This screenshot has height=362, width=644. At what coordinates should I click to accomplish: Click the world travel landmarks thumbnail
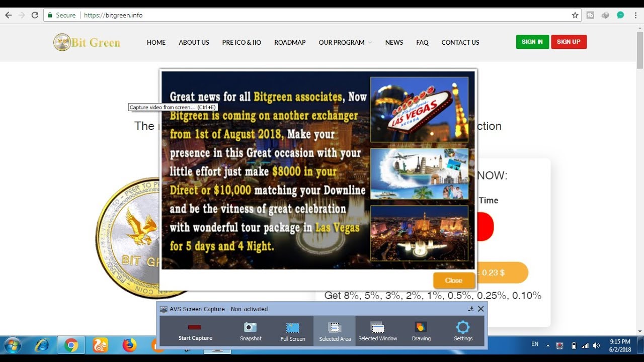coord(419,173)
